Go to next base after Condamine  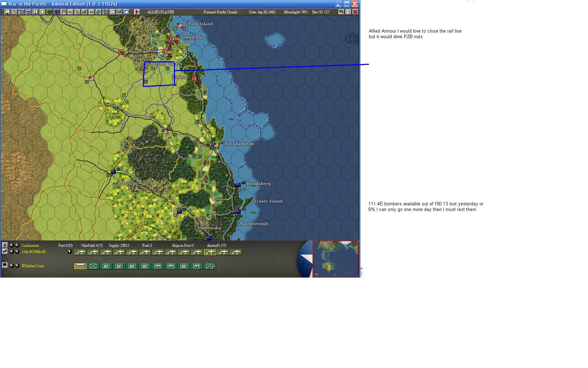(17, 245)
